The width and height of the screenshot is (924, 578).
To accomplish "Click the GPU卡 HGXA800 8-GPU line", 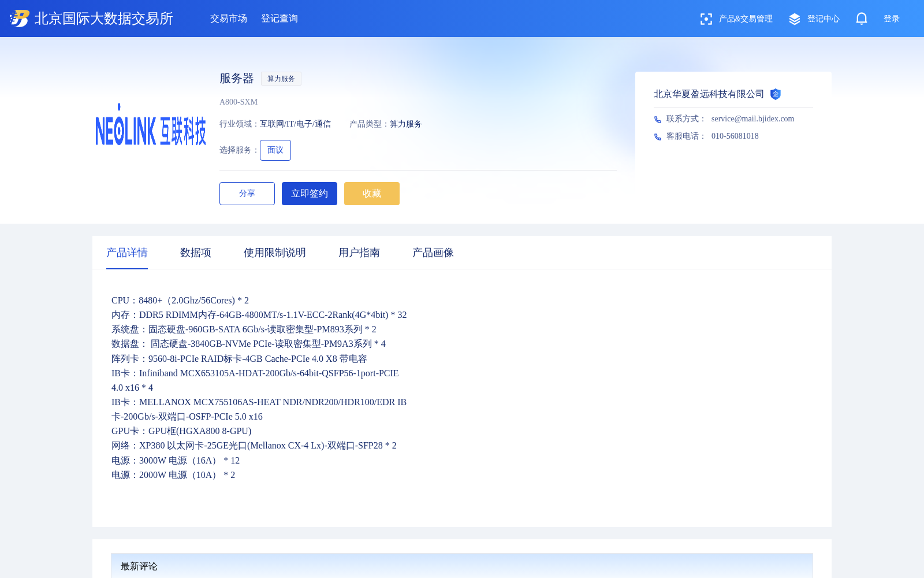I will coord(181,431).
